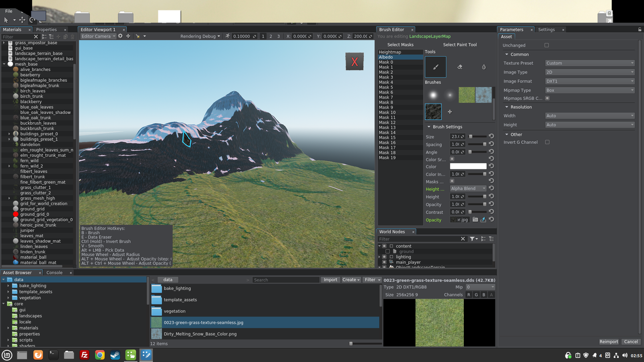Click the red X icon in viewport
644x362 pixels.
coord(354,61)
